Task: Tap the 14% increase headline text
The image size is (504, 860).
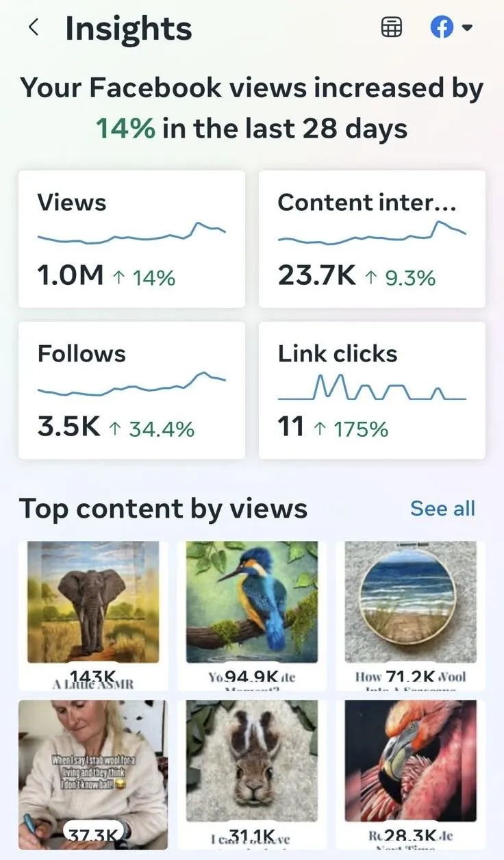Action: tap(252, 108)
